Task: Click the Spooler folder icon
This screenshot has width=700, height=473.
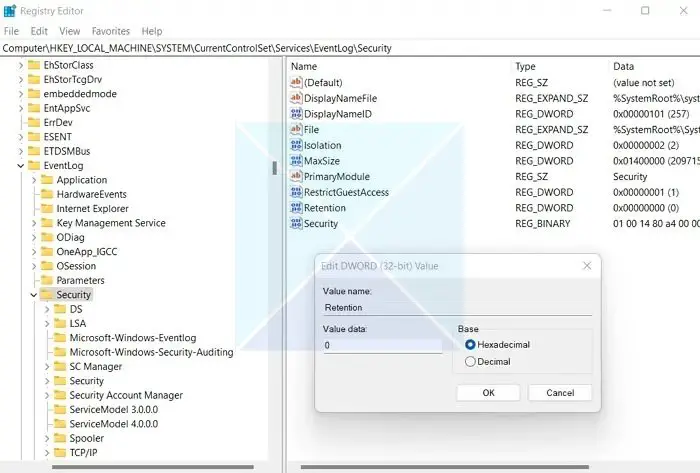Action: (x=60, y=438)
